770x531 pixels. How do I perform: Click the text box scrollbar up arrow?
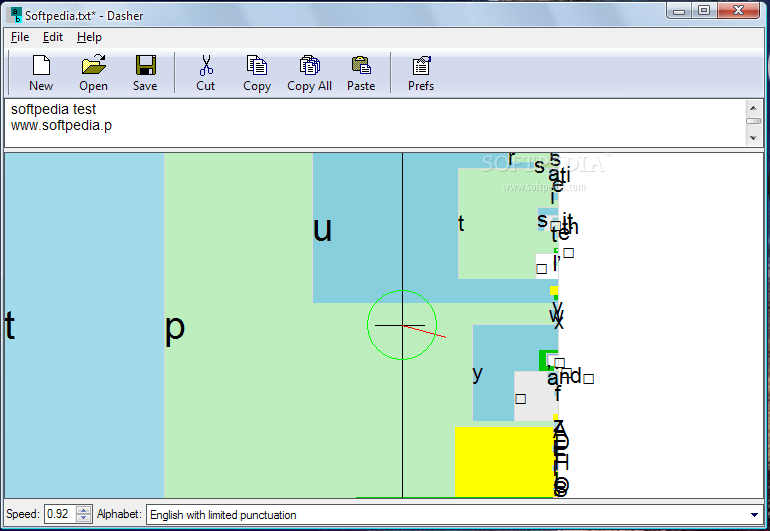[753, 108]
